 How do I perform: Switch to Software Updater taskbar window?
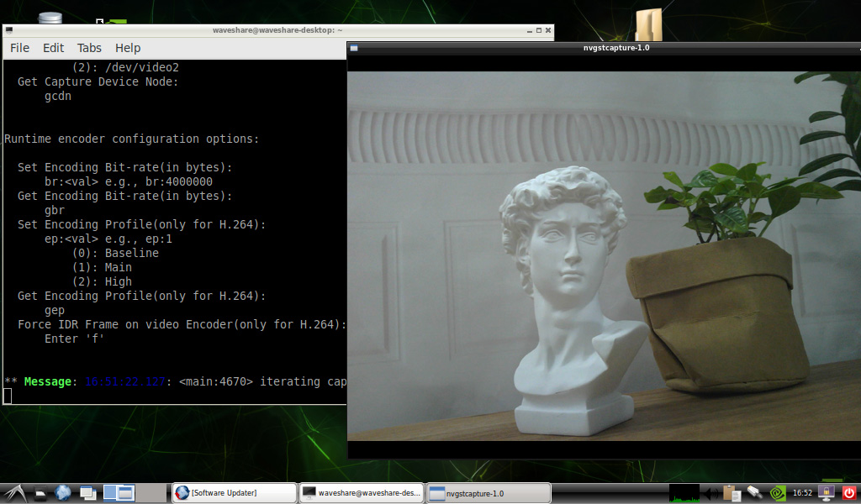(x=234, y=493)
